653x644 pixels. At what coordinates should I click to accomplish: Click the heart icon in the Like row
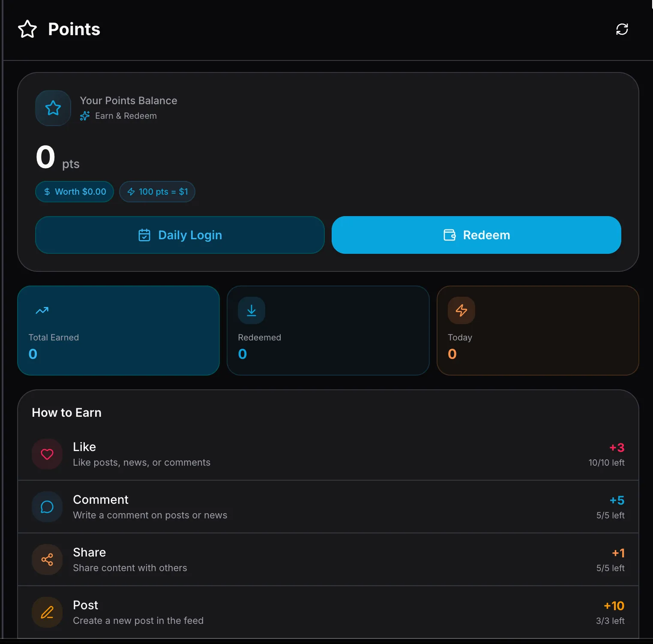(47, 454)
